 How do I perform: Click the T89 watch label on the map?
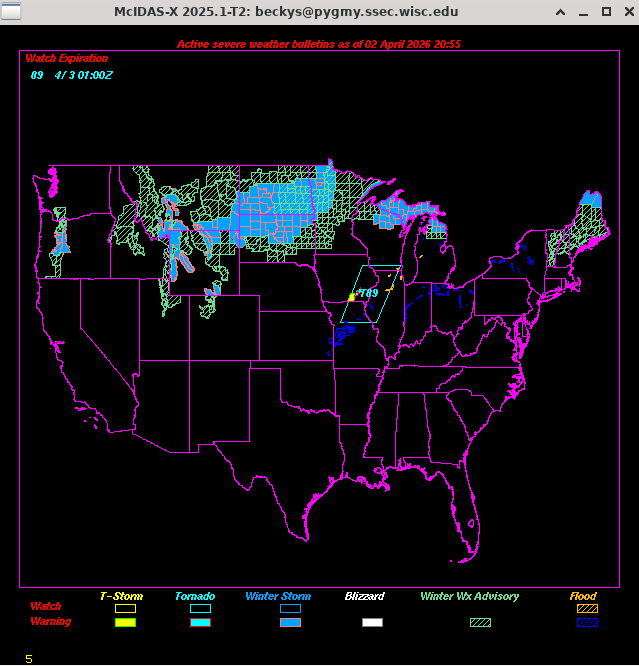pyautogui.click(x=368, y=293)
